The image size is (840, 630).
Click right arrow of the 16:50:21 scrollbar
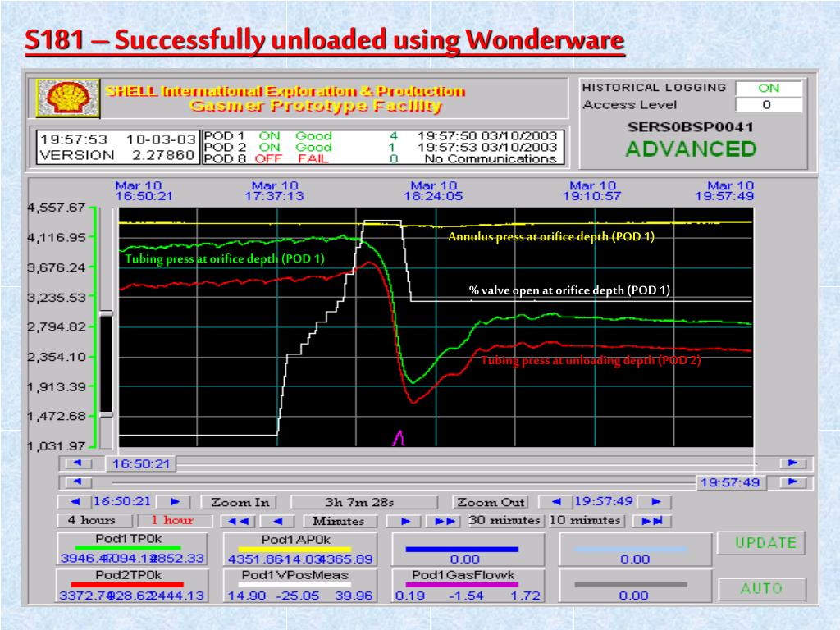pyautogui.click(x=793, y=463)
